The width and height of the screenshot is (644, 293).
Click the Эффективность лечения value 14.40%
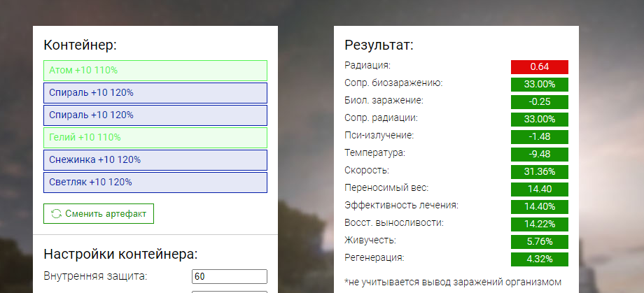(539, 207)
